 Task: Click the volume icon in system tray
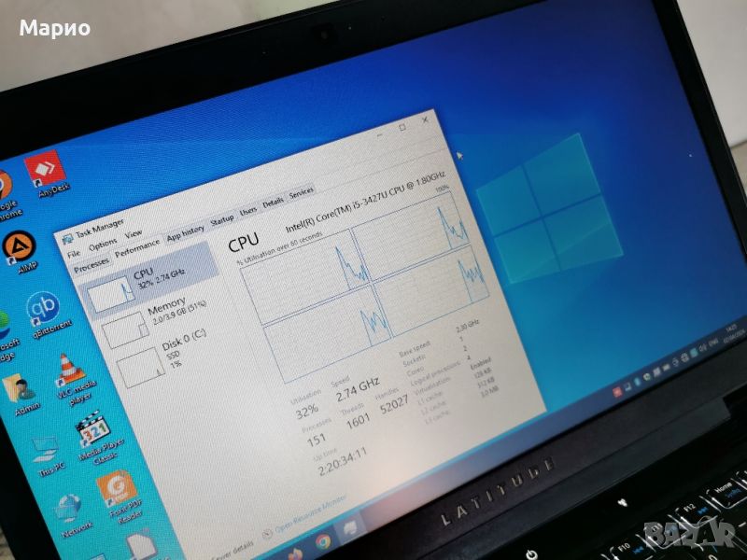pos(703,348)
